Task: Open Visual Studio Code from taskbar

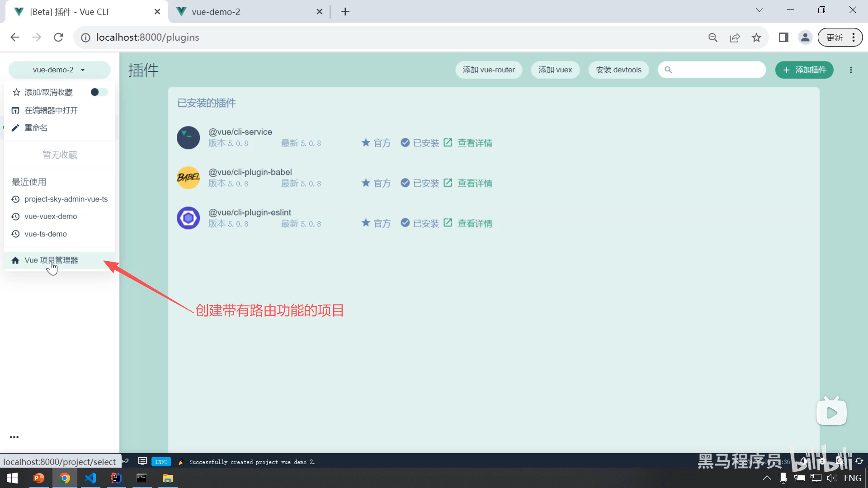Action: click(90, 478)
